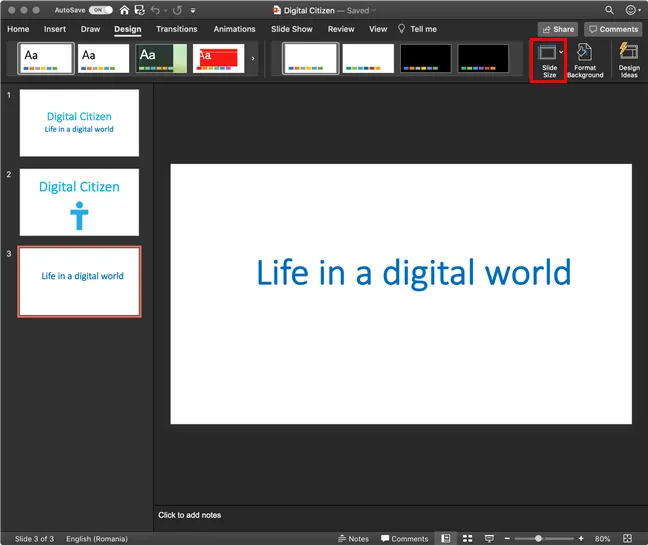This screenshot has height=545, width=648.
Task: Open the Digital Citizen document title menu
Action: point(324,10)
